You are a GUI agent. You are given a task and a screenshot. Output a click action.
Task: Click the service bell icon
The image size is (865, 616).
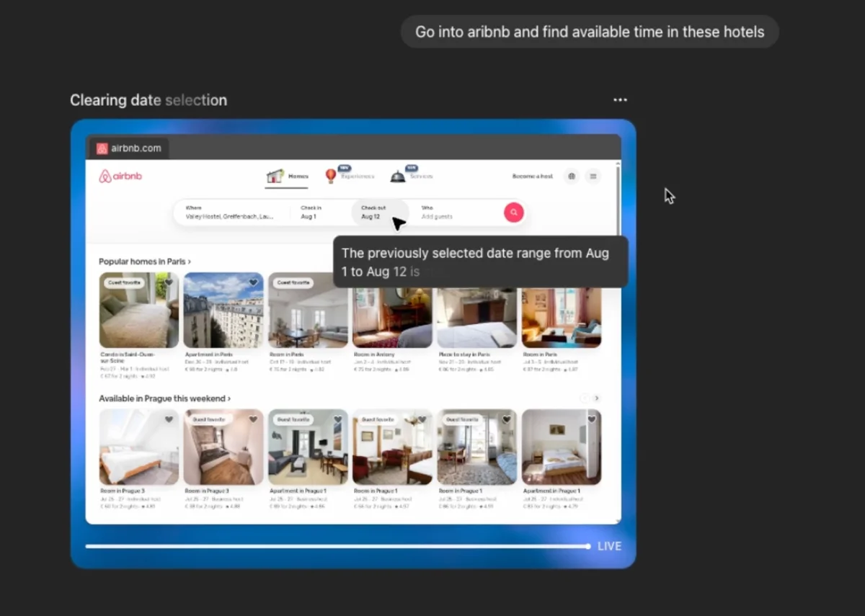[397, 177]
